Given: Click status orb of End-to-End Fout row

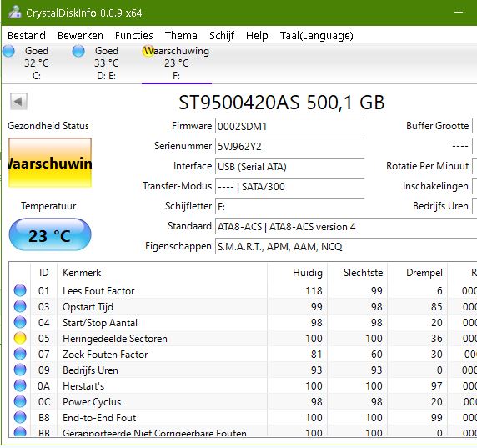Looking at the screenshot, I should pos(20,417).
